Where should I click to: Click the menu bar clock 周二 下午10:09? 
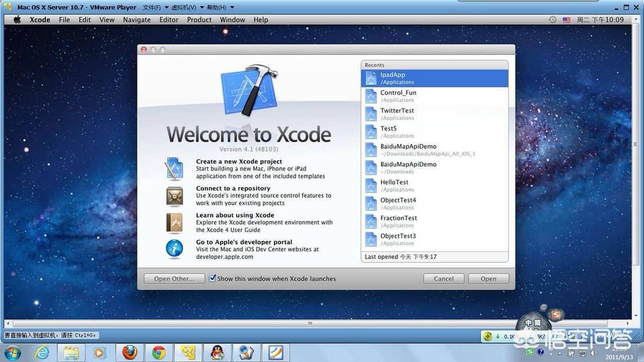[600, 19]
